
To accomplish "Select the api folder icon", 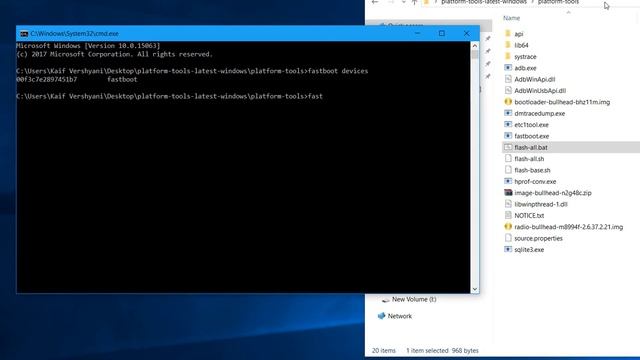I will [x=508, y=33].
